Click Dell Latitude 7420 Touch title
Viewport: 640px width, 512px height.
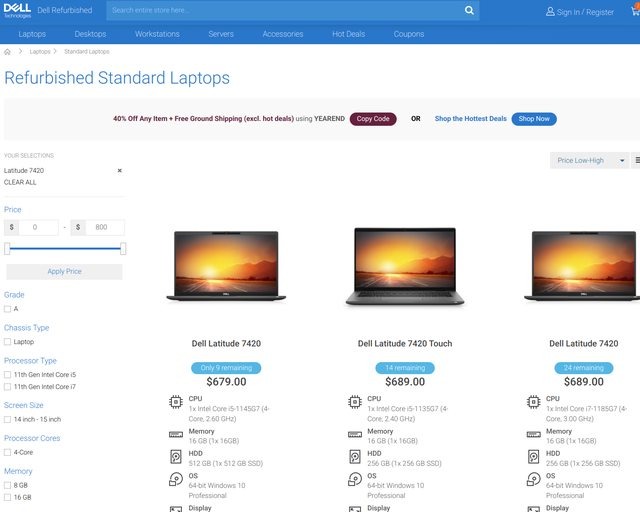[405, 344]
